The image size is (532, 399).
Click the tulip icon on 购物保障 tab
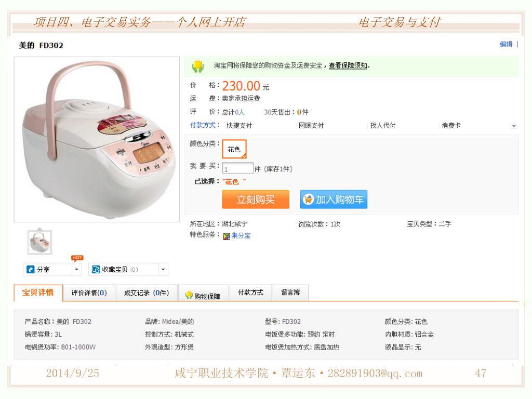189,295
